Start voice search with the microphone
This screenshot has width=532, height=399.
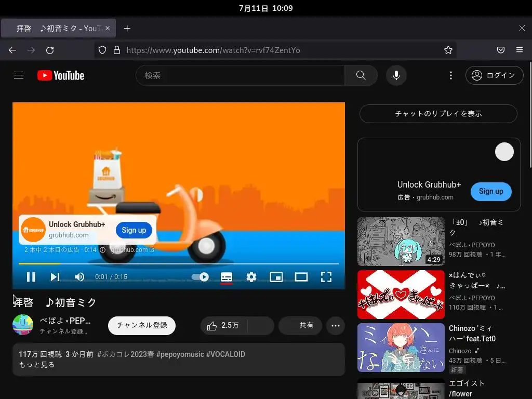(x=396, y=75)
